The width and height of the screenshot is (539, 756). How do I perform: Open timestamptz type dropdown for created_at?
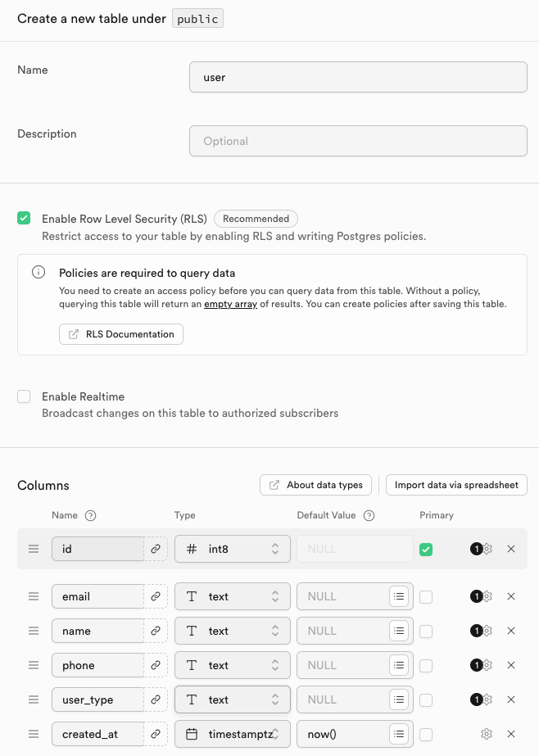tap(233, 734)
